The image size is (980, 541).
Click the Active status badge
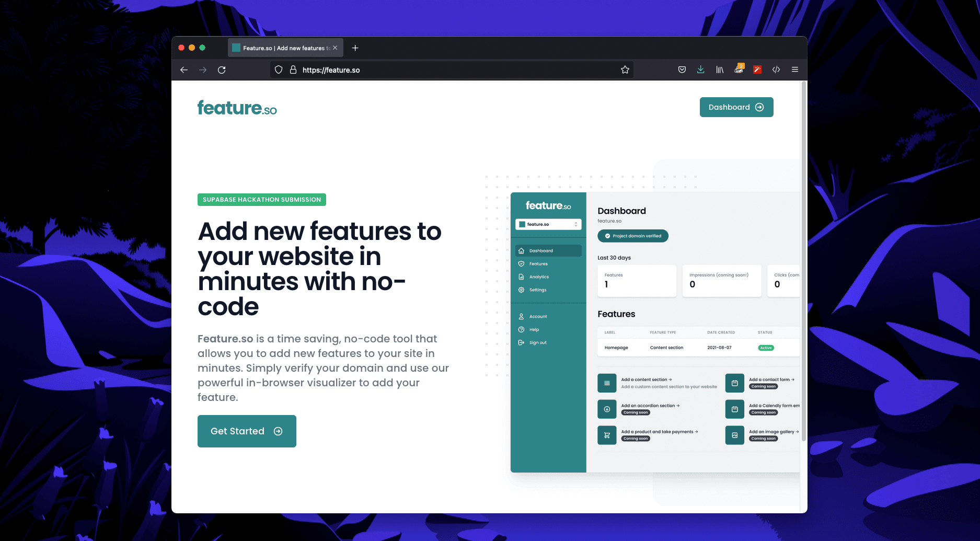[766, 348]
